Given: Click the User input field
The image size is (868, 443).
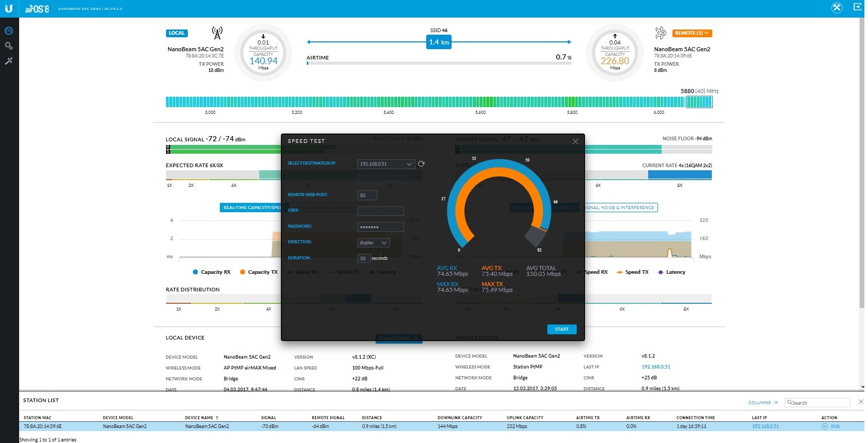Looking at the screenshot, I should point(380,211).
